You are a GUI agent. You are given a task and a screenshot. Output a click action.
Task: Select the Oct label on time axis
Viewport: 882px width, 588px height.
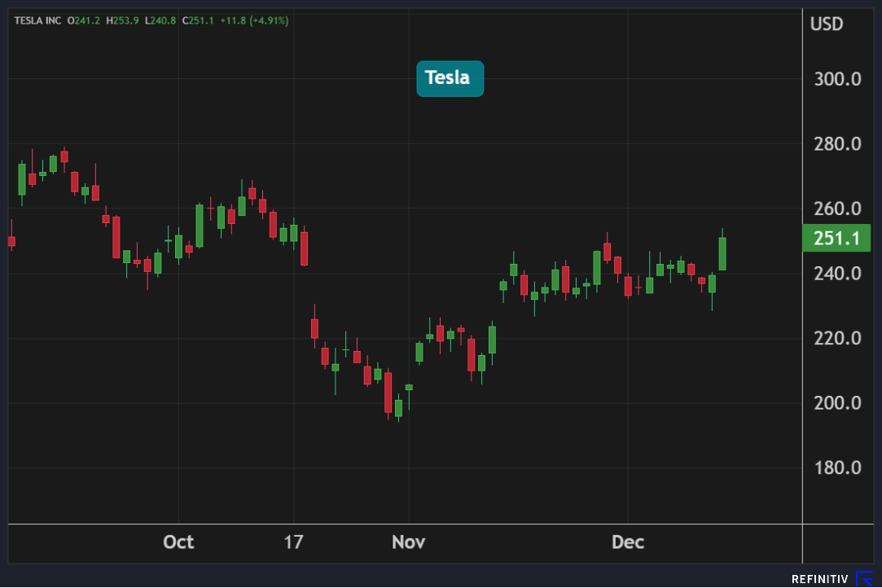[178, 542]
